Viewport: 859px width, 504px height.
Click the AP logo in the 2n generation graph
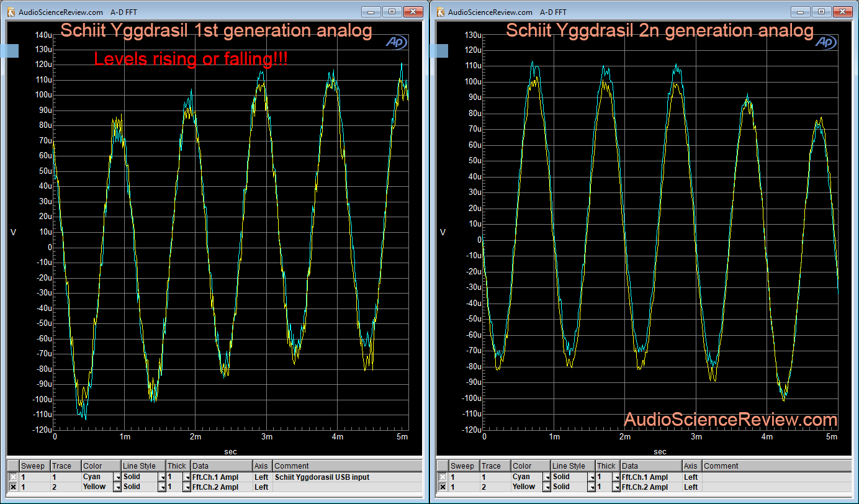click(825, 42)
